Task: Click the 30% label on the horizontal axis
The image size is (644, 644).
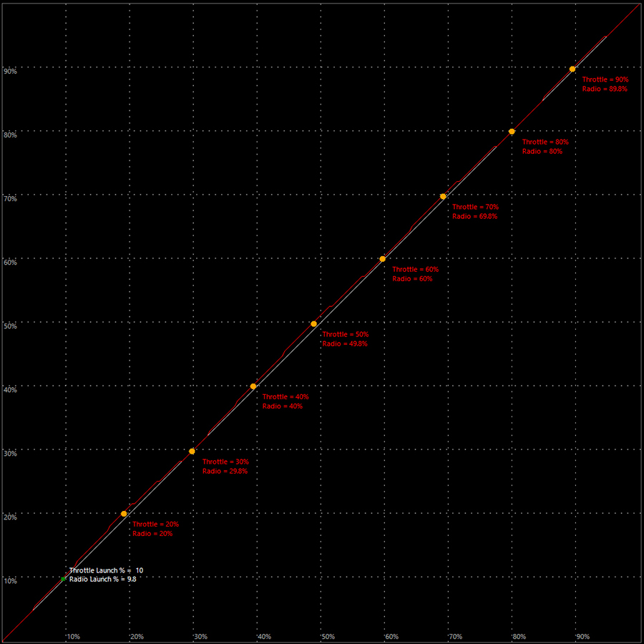Action: click(201, 637)
